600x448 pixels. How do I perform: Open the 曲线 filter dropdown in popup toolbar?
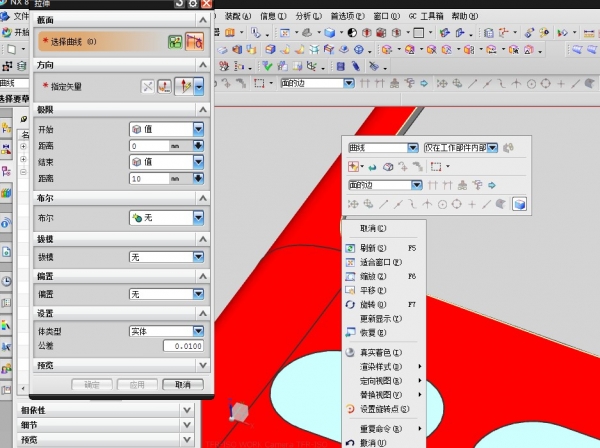[x=383, y=148]
